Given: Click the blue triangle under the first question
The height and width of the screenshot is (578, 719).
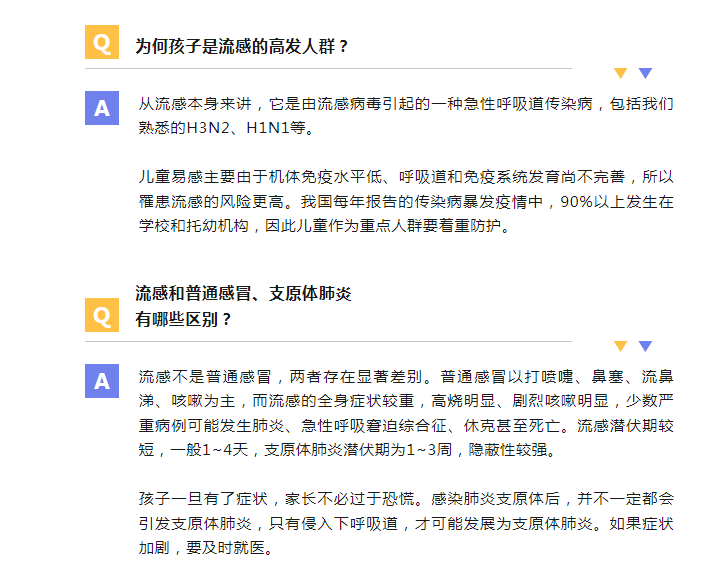Looking at the screenshot, I should coord(646,73).
